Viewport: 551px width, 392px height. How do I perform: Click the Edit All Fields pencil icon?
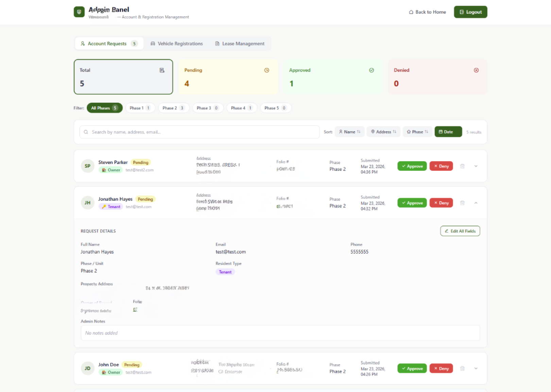447,231
